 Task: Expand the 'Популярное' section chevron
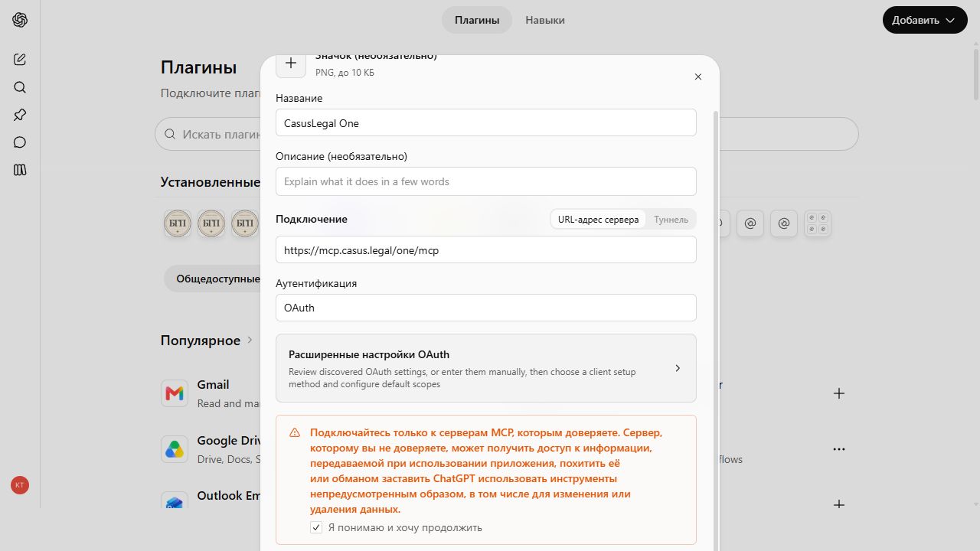point(250,340)
